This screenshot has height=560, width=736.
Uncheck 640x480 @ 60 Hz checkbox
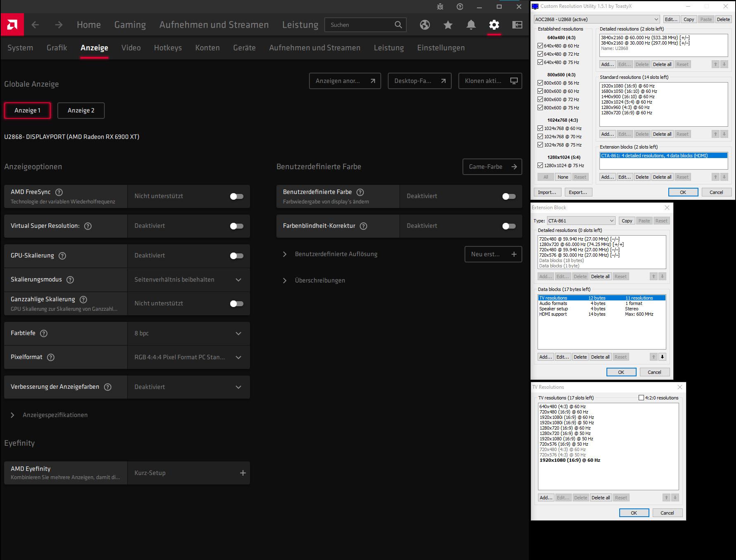tap(540, 46)
